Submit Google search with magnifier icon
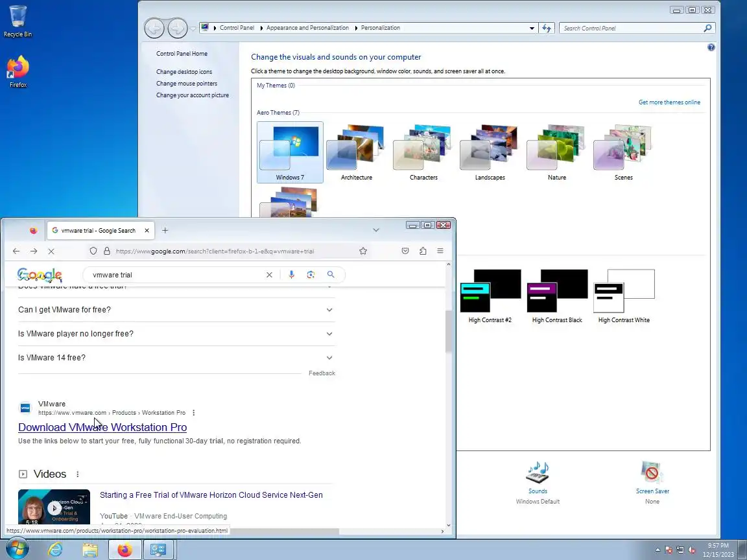This screenshot has height=560, width=747. pos(331,275)
